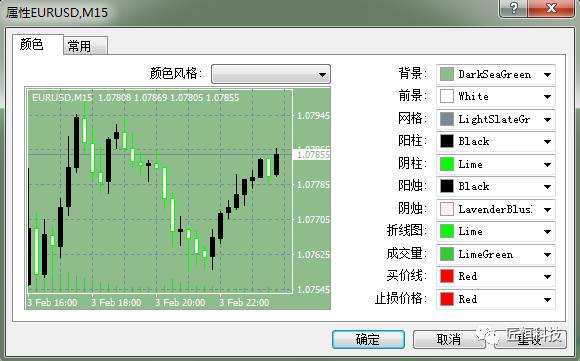Click the 阴柱 Lime color swatch
The image size is (580, 361).
tap(446, 164)
